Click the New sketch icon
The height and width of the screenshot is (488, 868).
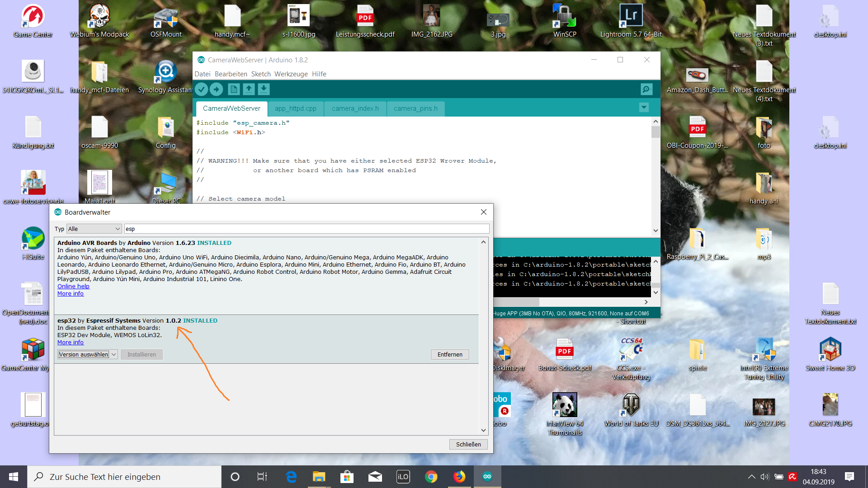[234, 89]
